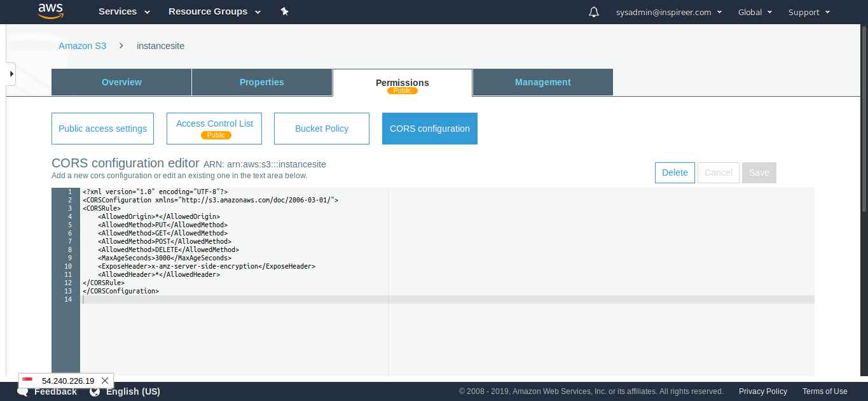
Task: Open the notifications bell icon
Action: coord(594,12)
